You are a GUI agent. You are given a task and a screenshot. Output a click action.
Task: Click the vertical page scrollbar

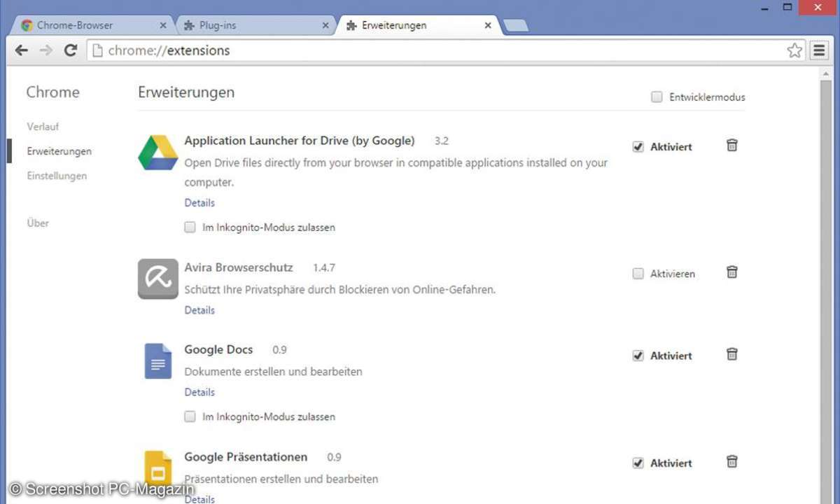[x=827, y=286]
